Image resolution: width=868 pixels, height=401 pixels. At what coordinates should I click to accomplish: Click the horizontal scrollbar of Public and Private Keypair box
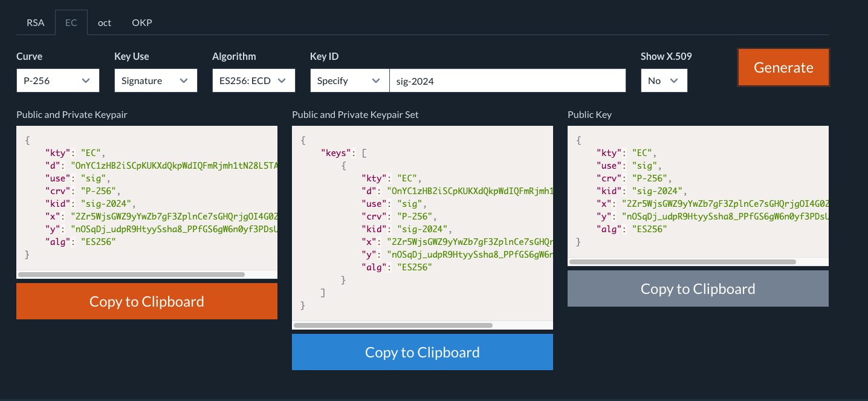[131, 275]
